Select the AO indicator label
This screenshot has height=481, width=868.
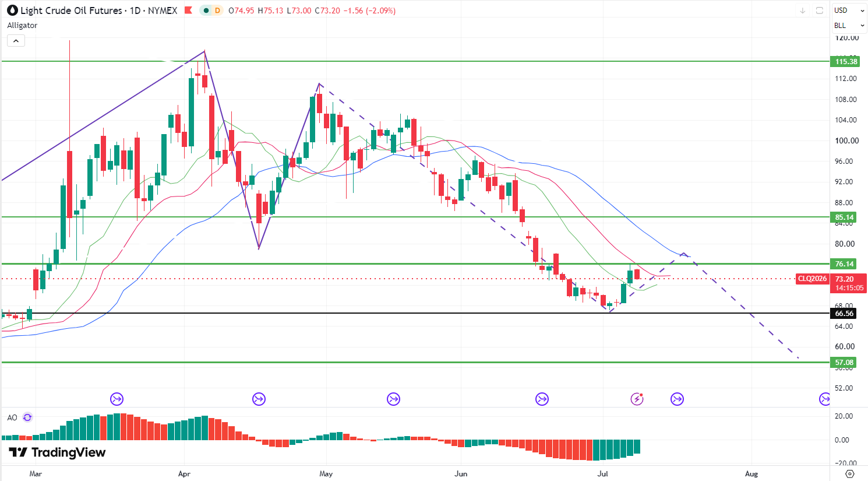(x=12, y=417)
